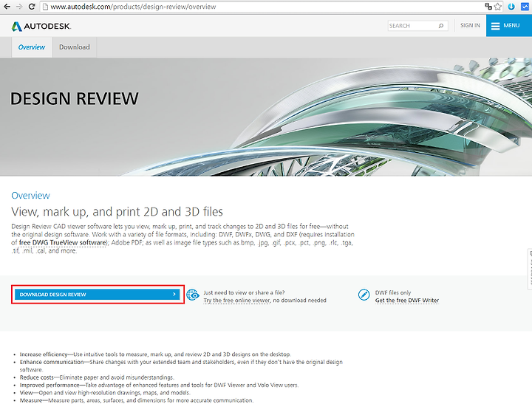Click the SEARCH input field

(x=417, y=26)
